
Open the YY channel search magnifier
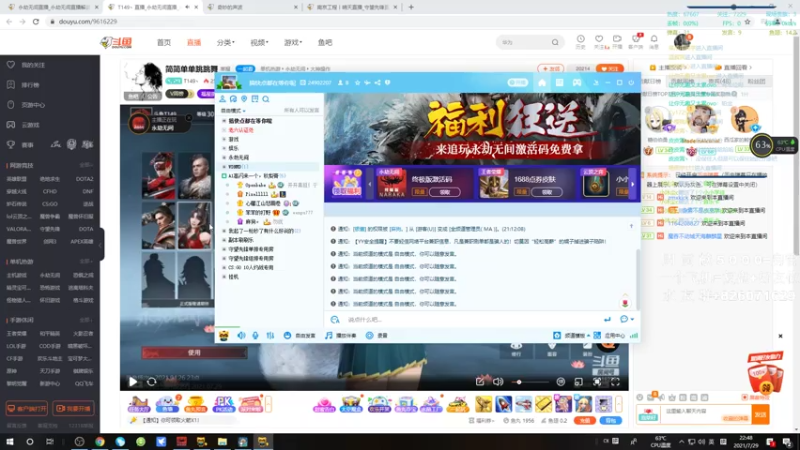[265, 99]
